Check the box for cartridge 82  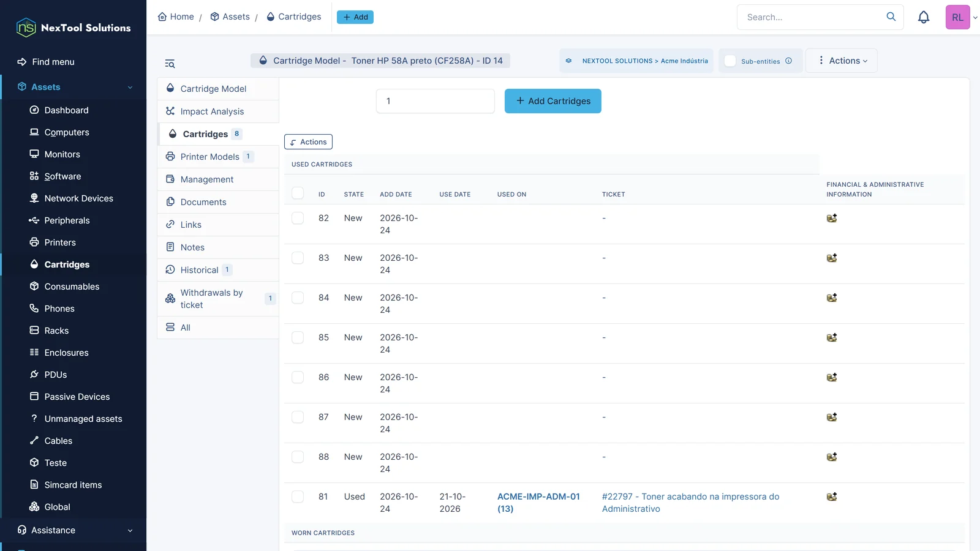click(298, 218)
